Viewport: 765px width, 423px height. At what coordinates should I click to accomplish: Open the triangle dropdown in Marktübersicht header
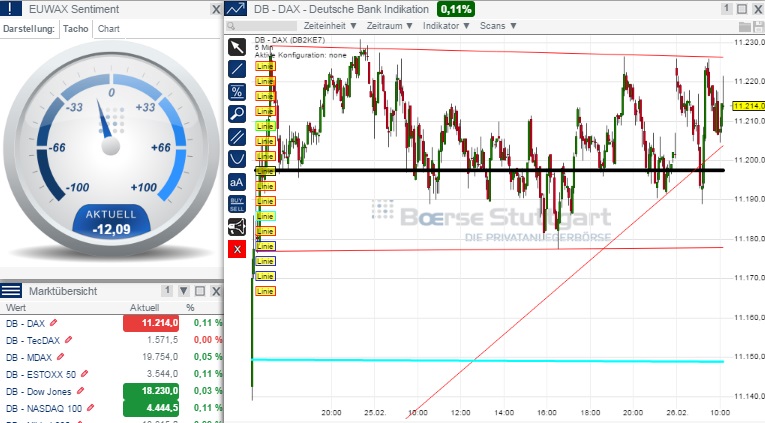coord(183,291)
